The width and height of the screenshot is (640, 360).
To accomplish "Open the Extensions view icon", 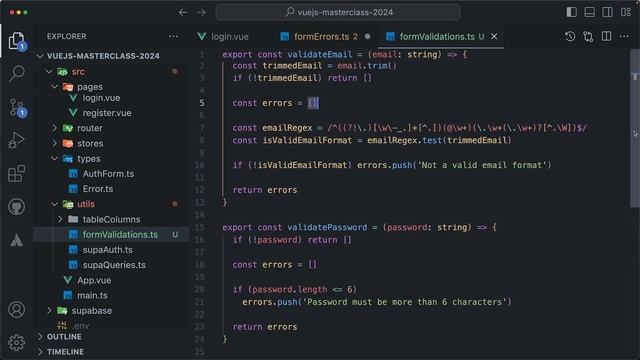I will [x=16, y=173].
